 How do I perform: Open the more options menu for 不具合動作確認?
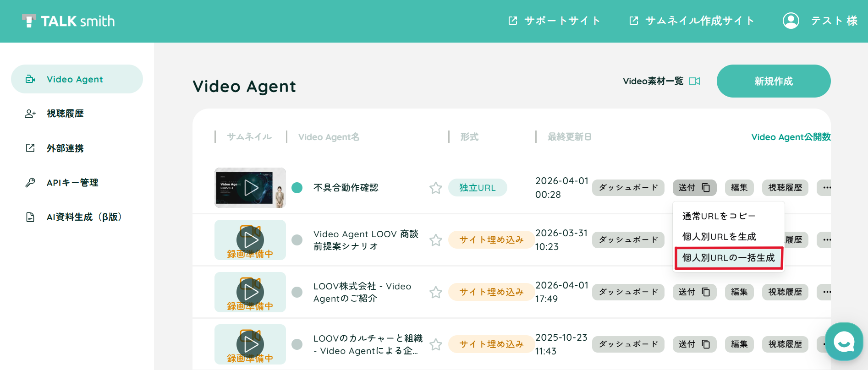point(824,188)
